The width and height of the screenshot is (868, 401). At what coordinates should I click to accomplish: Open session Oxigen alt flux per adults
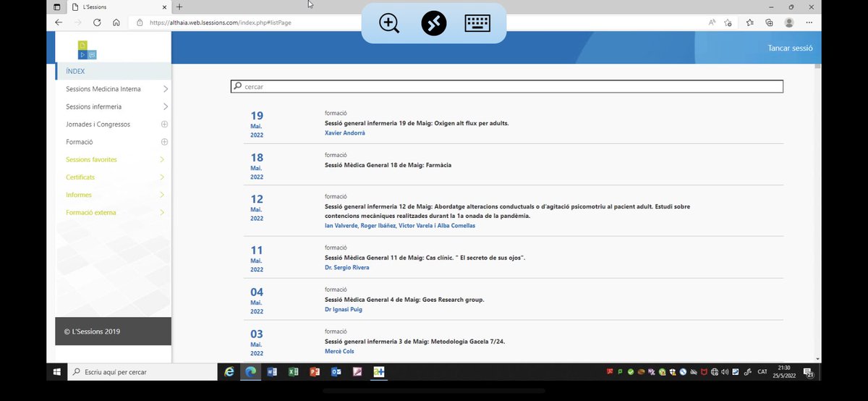(x=417, y=123)
